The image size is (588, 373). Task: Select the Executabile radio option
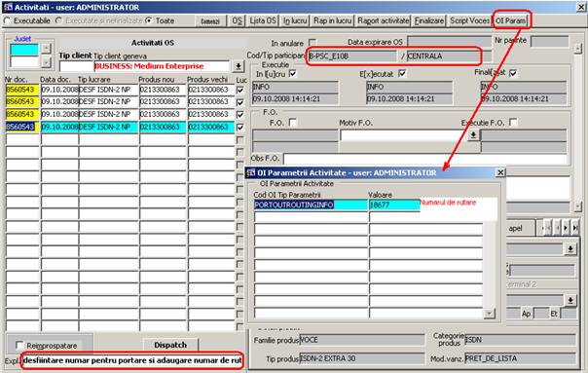point(7,21)
